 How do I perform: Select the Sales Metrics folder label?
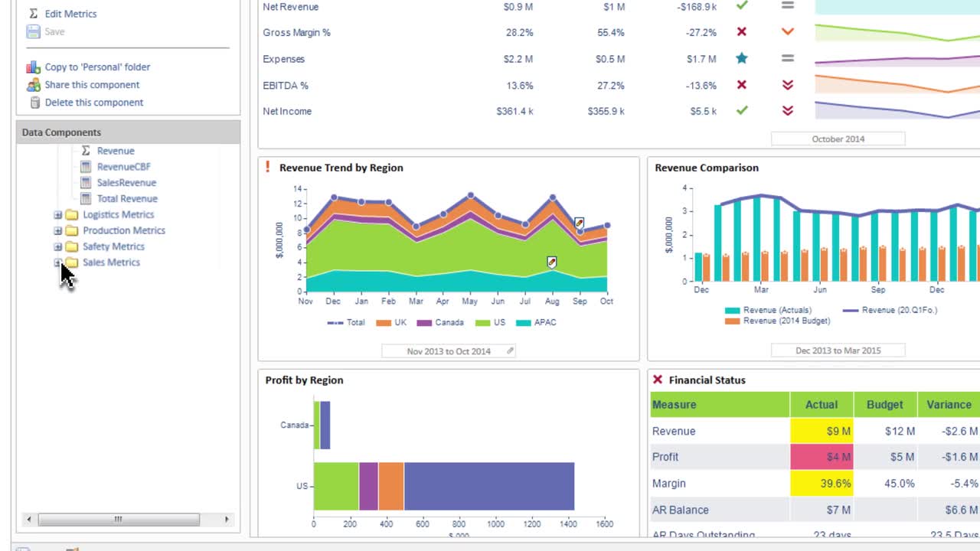coord(111,262)
